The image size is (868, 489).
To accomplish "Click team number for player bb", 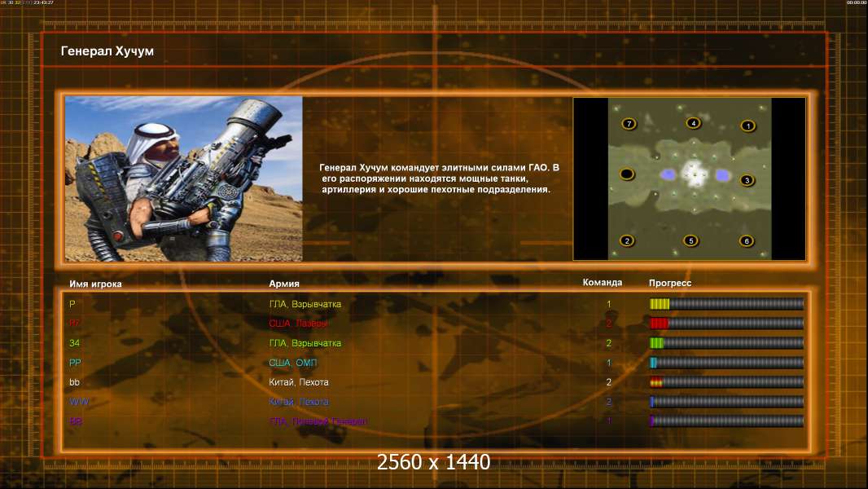I will point(608,382).
